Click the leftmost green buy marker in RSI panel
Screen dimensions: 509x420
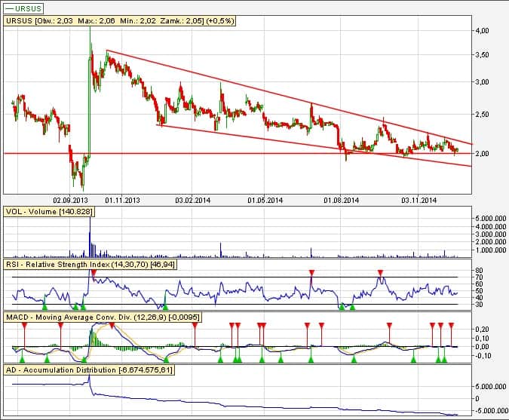[44, 306]
